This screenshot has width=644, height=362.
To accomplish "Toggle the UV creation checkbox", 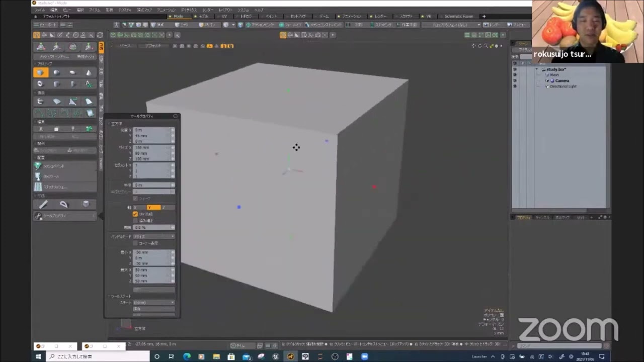I will (x=135, y=214).
